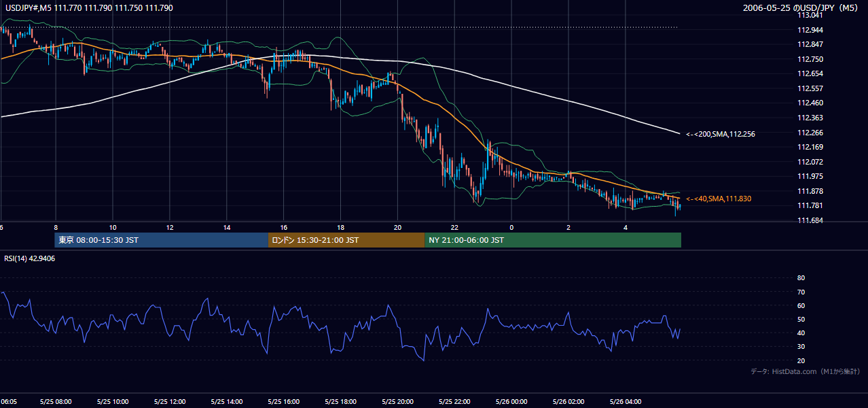Click RSI scale value 30

click(801, 346)
